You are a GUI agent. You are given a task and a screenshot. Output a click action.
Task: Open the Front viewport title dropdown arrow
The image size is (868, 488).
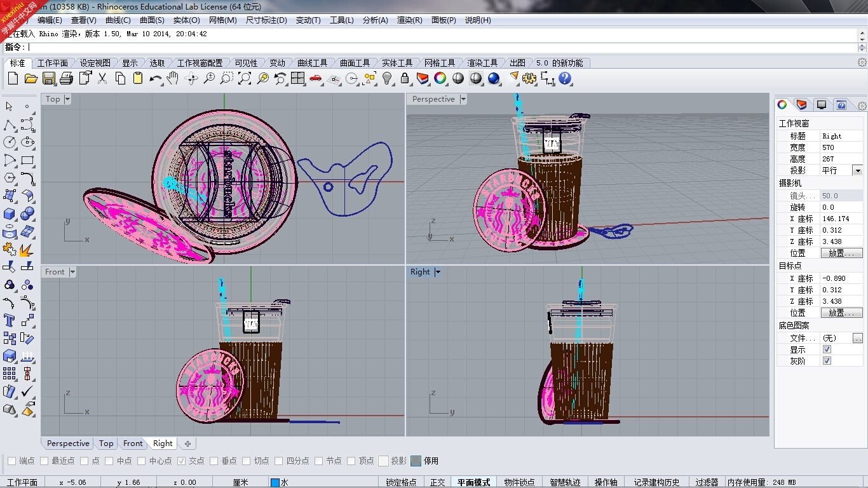72,272
